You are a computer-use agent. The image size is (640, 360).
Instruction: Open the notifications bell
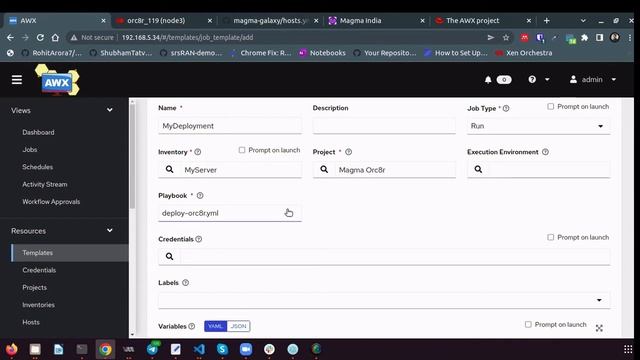click(x=488, y=80)
